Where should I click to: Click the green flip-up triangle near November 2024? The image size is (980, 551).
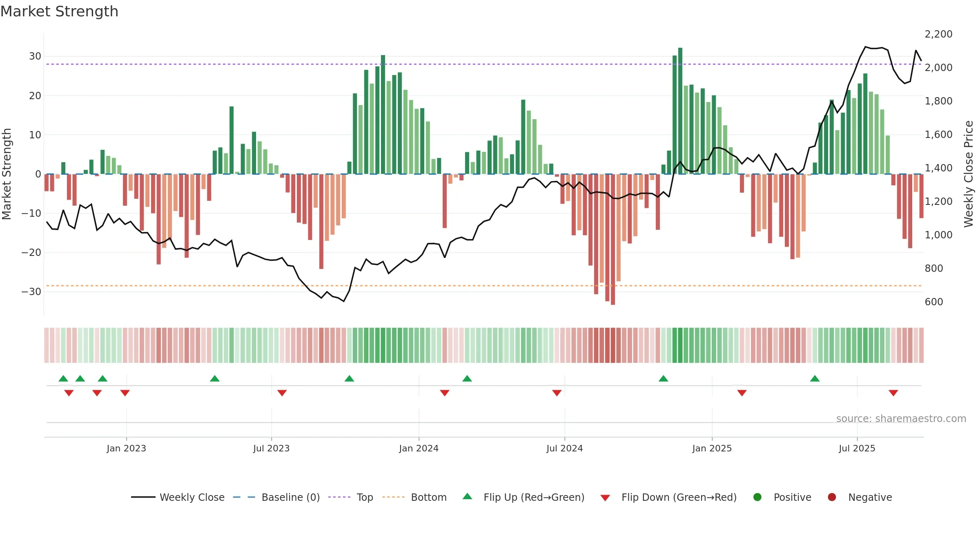(x=664, y=379)
